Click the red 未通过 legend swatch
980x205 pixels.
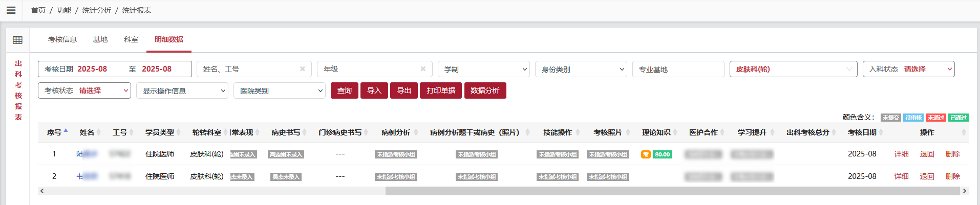[x=936, y=118]
